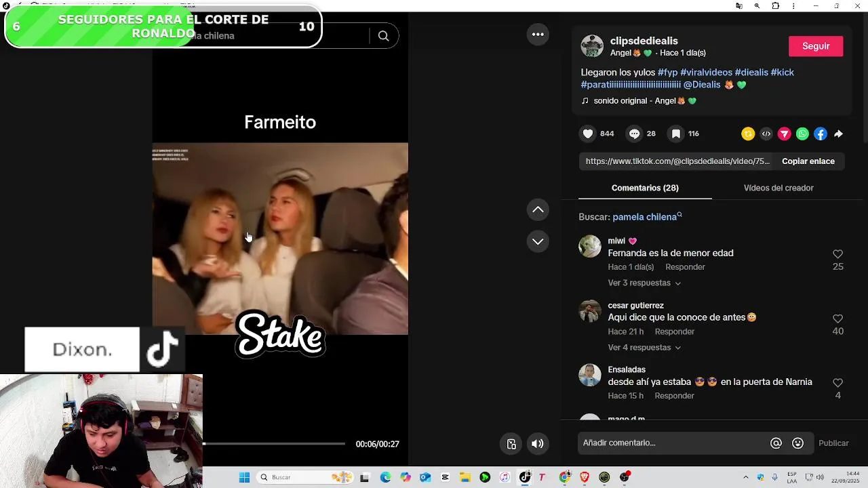This screenshot has height=488, width=868.
Task: Open the three-dots more options menu
Action: click(538, 35)
